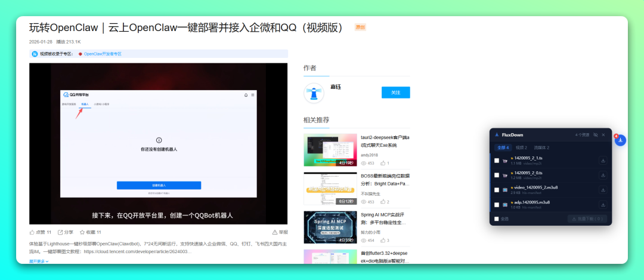Switch to the 流媒体 2 tab
Image resolution: width=644 pixels, height=280 pixels.
[541, 147]
